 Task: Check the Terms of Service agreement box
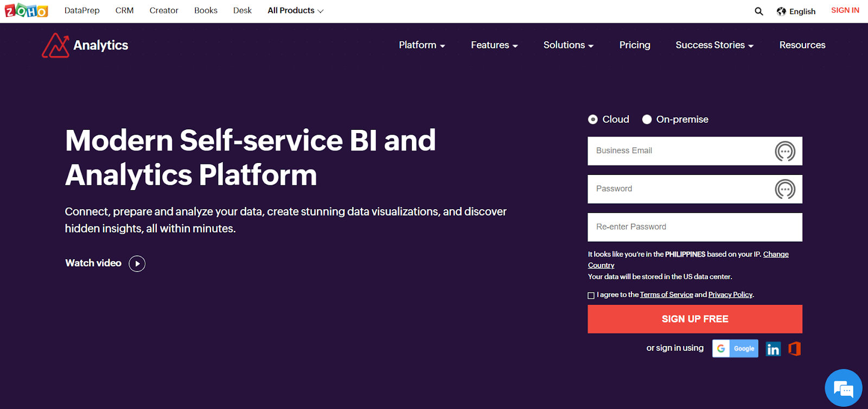pyautogui.click(x=591, y=295)
